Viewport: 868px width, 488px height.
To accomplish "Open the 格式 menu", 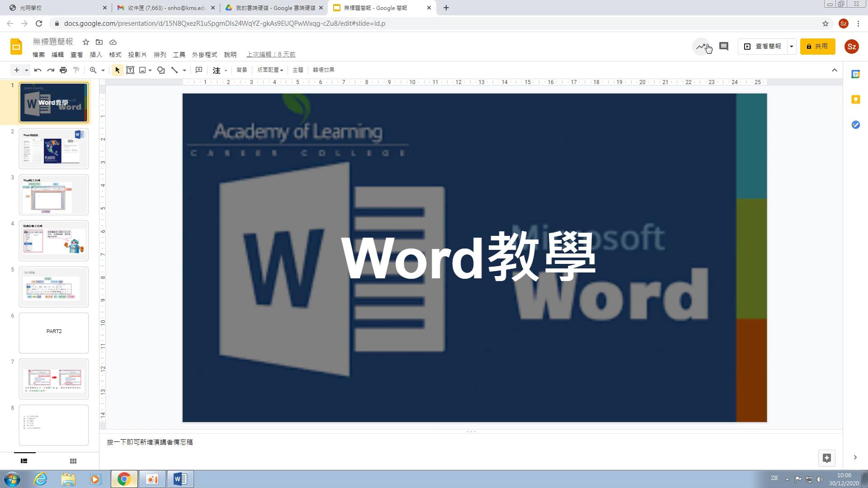I will click(x=115, y=55).
